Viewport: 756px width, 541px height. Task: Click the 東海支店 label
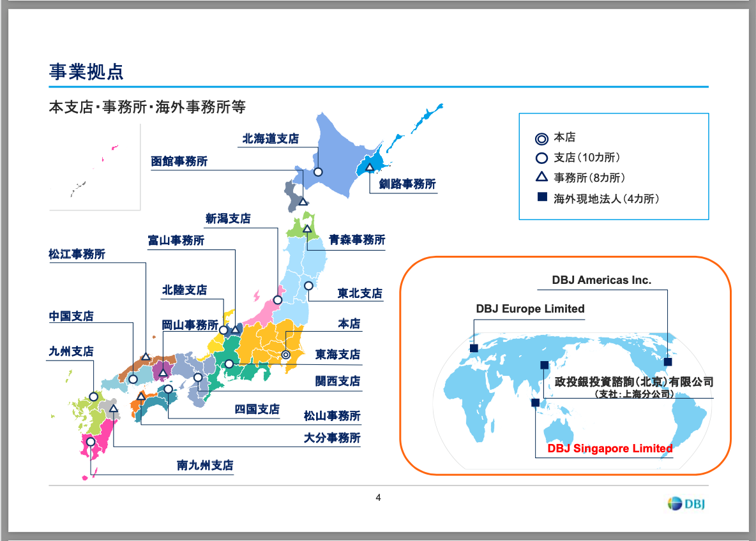click(338, 355)
